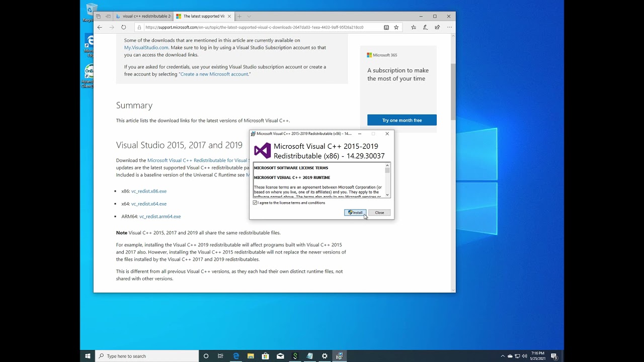
Task: Open Edge Settings and more menu
Action: [x=449, y=27]
